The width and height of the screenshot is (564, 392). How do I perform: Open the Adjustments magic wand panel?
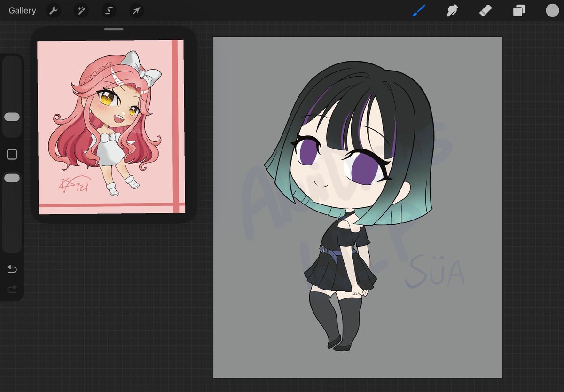pyautogui.click(x=81, y=10)
